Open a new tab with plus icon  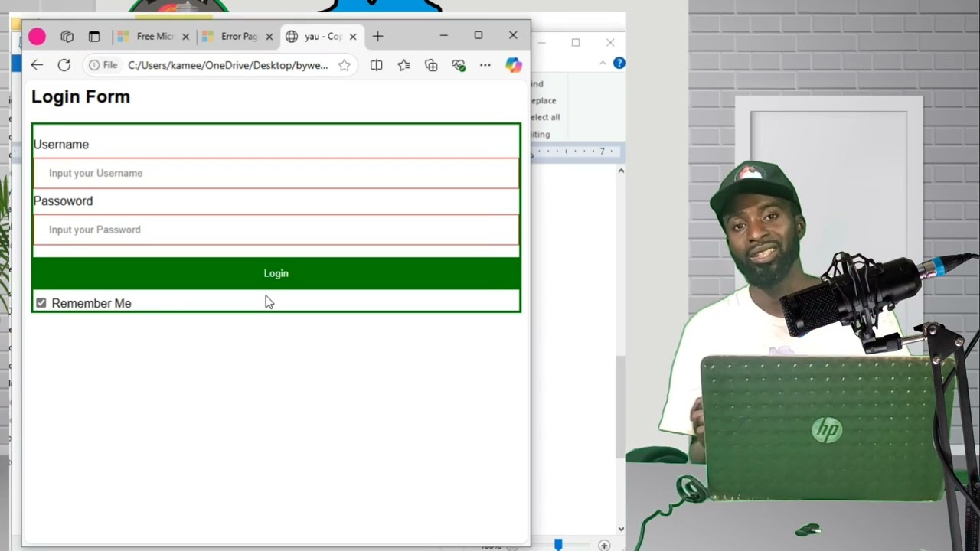[x=377, y=36]
